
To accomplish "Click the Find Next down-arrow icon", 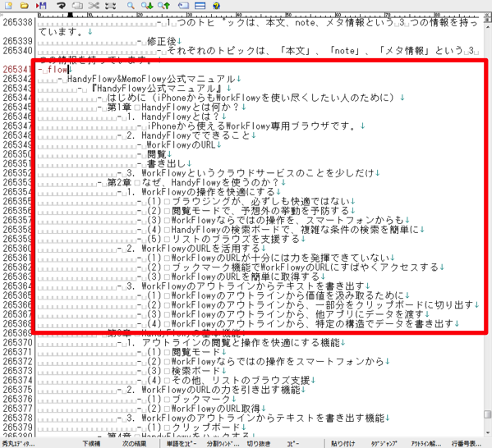I will pos(147,5).
